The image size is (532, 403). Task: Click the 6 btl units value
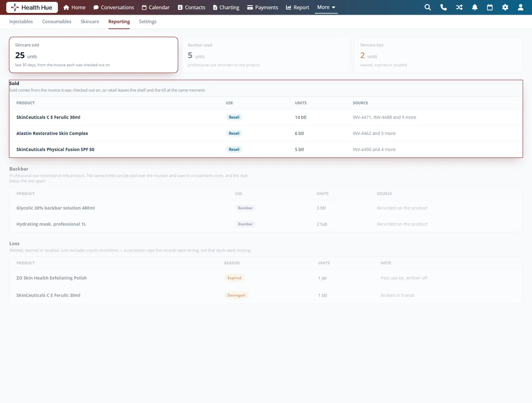299,133
